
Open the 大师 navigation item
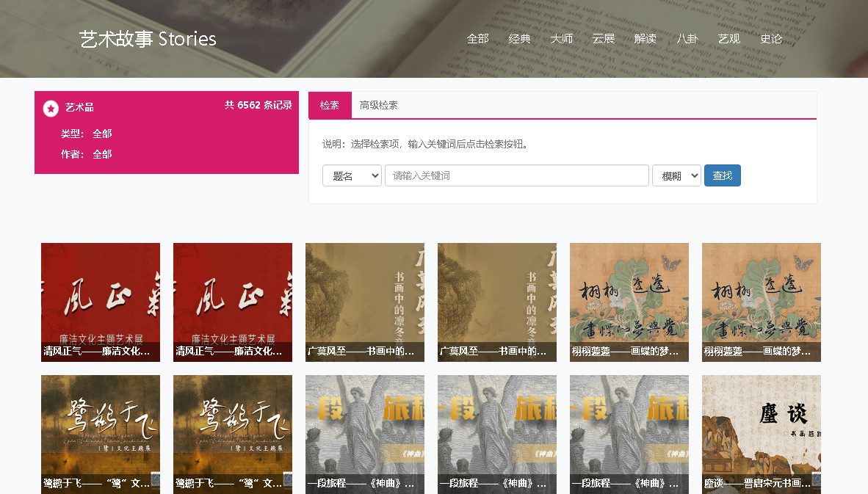561,39
